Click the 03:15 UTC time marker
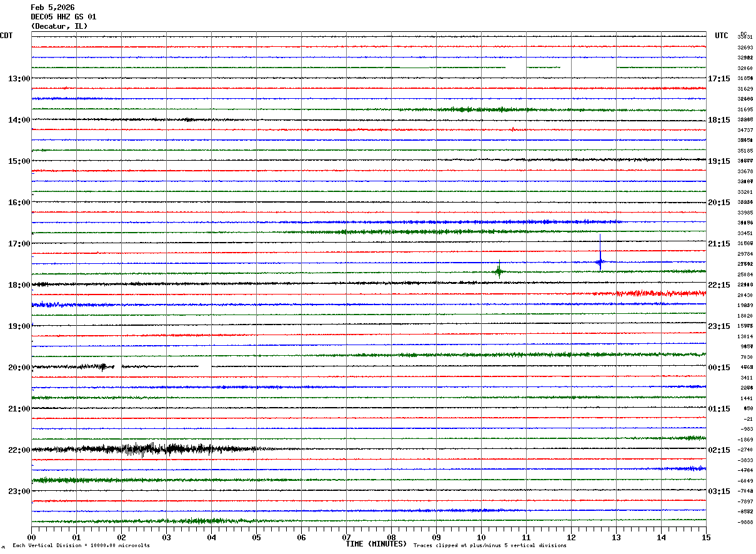The width and height of the screenshot is (756, 554). tap(719, 491)
